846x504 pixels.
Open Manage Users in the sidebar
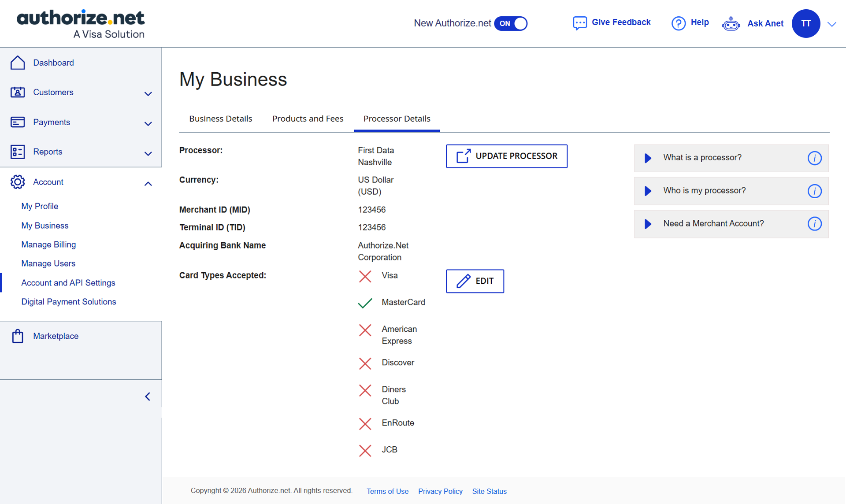[48, 263]
